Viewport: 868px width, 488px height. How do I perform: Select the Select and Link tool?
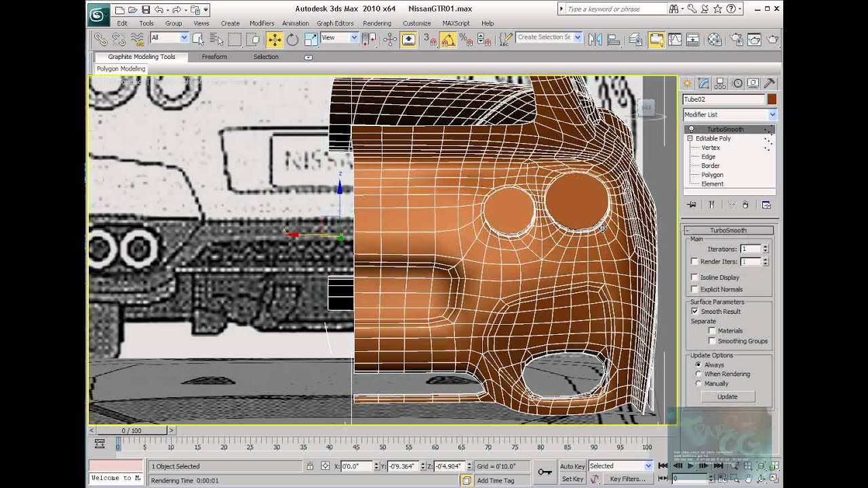(102, 39)
